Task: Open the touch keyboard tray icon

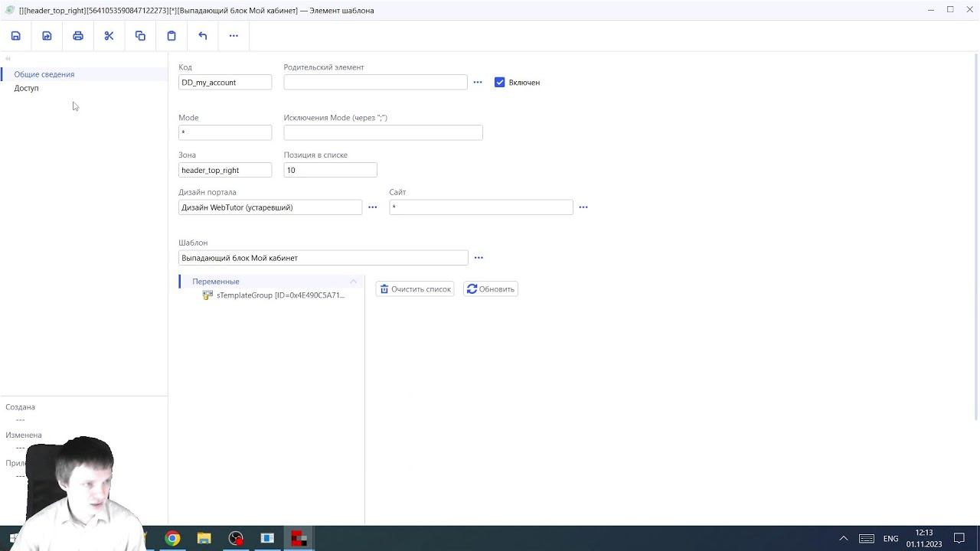Action: pyautogui.click(x=867, y=539)
